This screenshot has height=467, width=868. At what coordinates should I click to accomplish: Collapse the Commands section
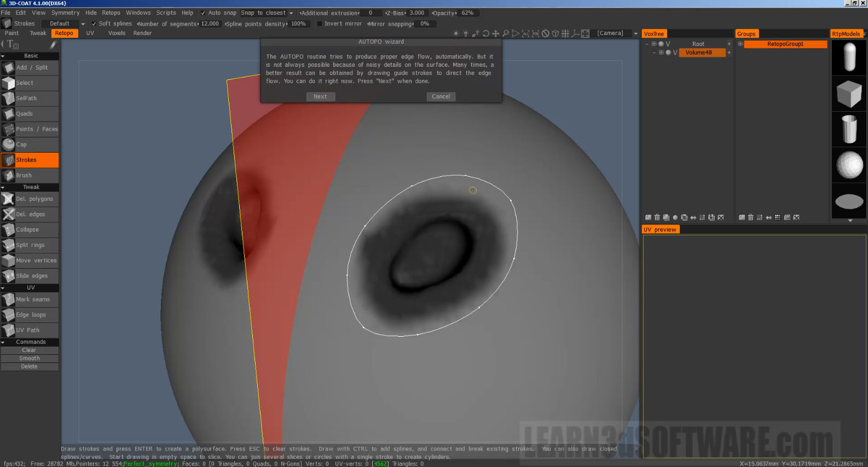[3, 342]
